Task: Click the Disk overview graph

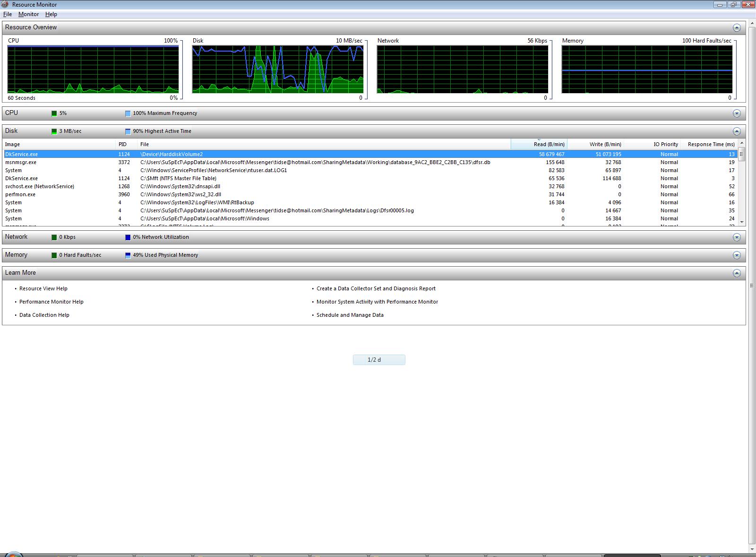Action: pos(278,70)
